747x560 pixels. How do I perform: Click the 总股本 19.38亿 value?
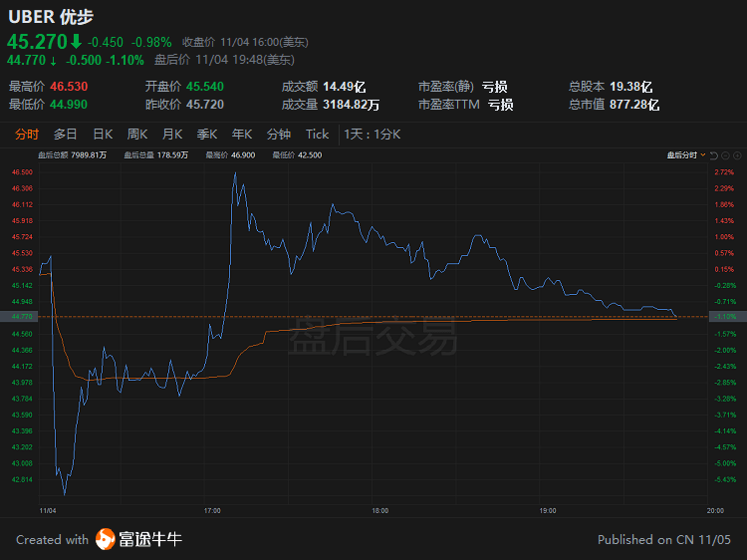pyautogui.click(x=630, y=87)
